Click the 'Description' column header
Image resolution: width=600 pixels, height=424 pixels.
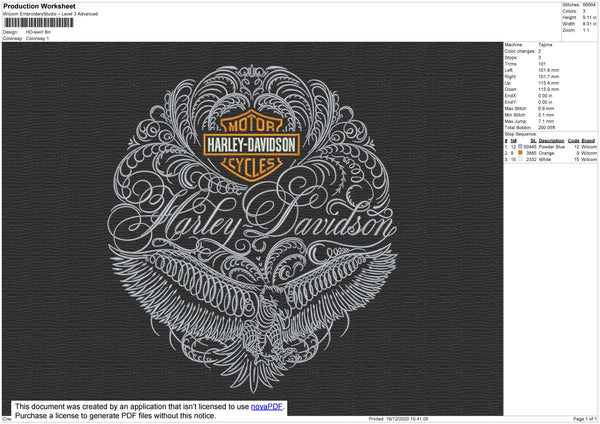(551, 141)
